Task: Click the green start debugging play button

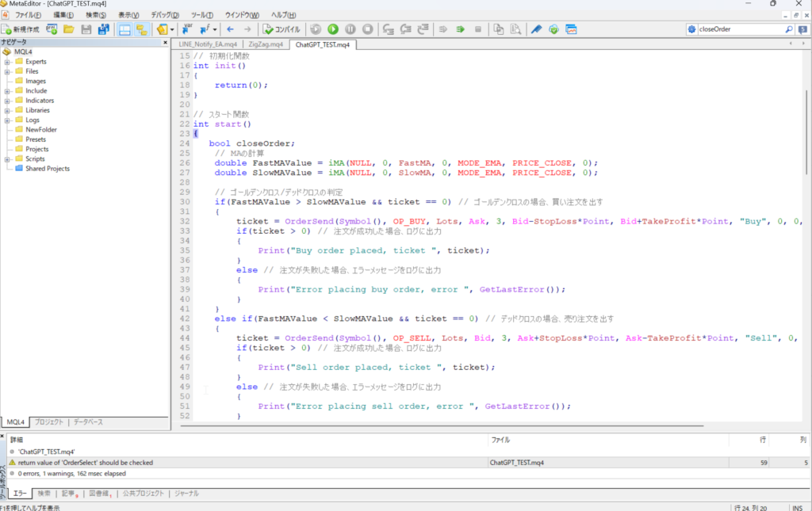Action: (333, 29)
